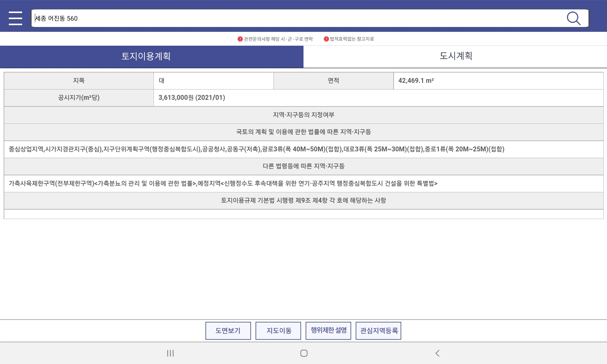The height and width of the screenshot is (364, 607).
Task: Tap Android back arrow icon
Action: pyautogui.click(x=437, y=353)
